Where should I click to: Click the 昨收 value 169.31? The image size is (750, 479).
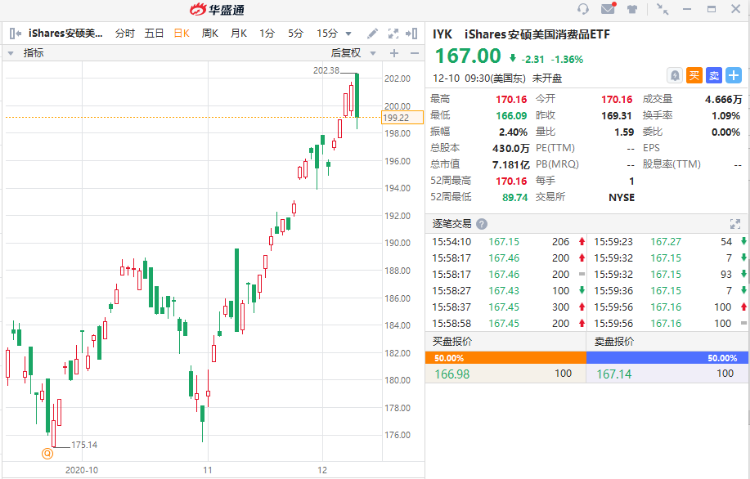[617, 116]
